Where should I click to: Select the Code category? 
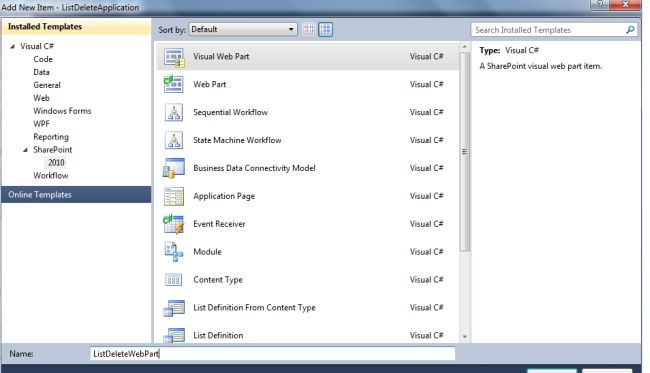pyautogui.click(x=43, y=59)
